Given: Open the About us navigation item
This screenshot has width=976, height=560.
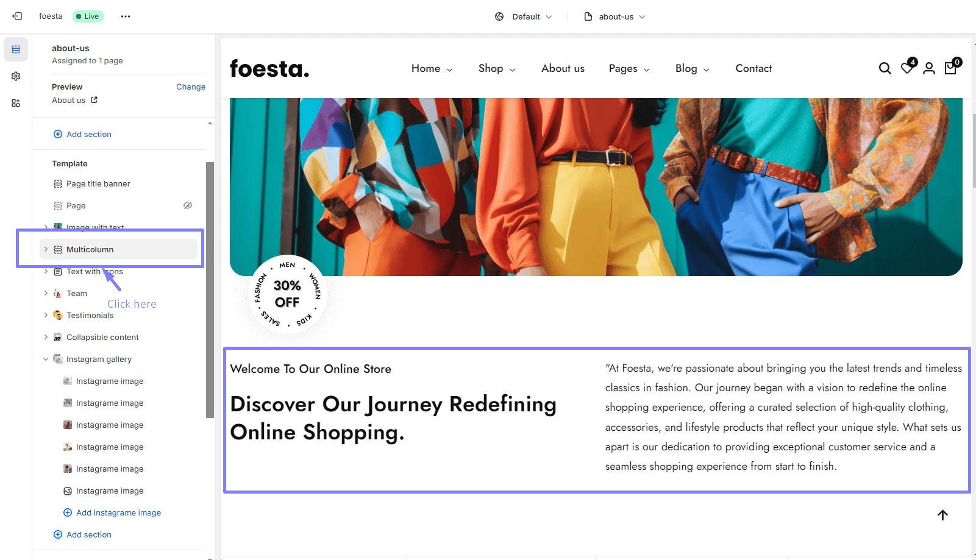Looking at the screenshot, I should (x=563, y=68).
